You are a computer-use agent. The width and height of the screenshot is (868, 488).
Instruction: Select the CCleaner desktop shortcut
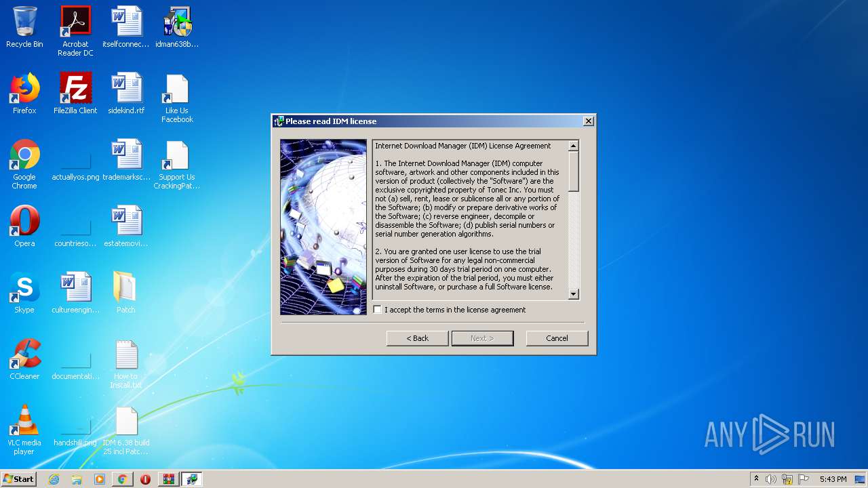coord(24,360)
